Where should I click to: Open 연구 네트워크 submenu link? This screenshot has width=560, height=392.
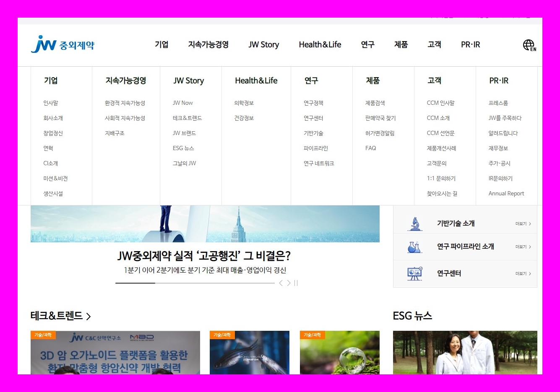[x=319, y=164]
